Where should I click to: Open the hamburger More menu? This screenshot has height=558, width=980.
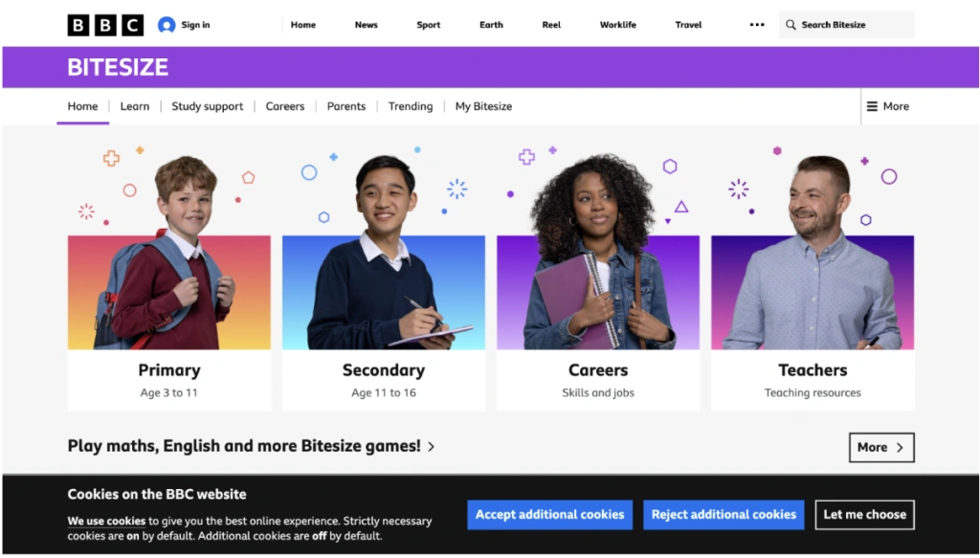click(x=887, y=106)
